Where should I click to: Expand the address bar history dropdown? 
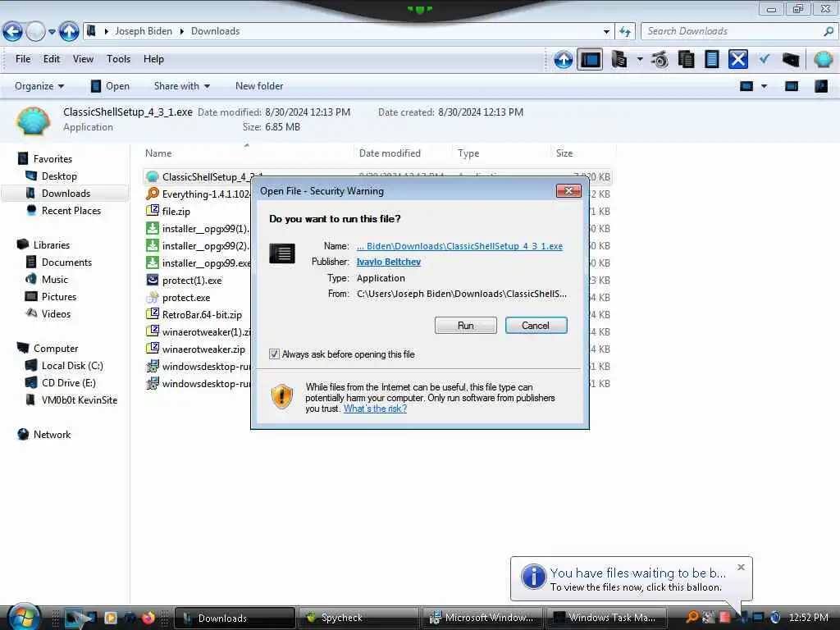[x=606, y=32]
